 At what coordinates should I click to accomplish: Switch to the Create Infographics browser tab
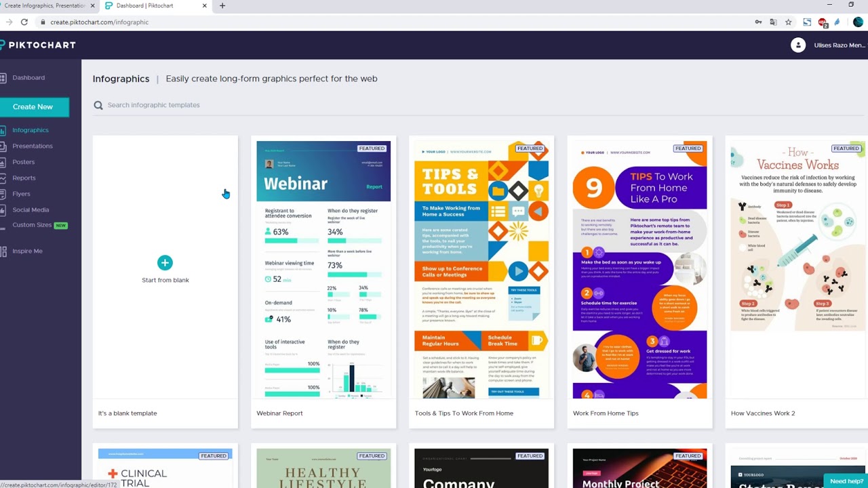[x=45, y=5]
